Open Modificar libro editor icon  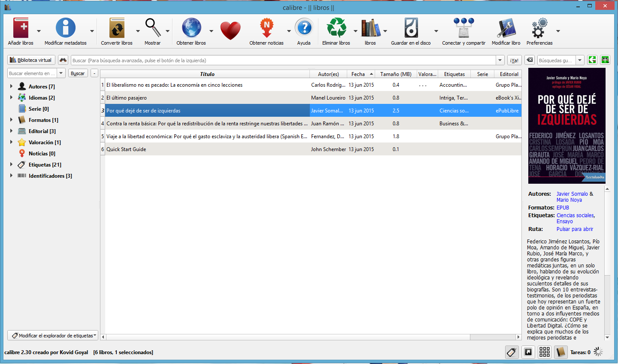506,28
